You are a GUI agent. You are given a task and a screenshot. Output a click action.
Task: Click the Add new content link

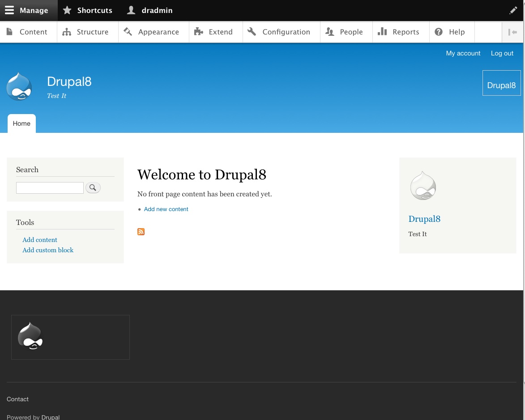166,209
